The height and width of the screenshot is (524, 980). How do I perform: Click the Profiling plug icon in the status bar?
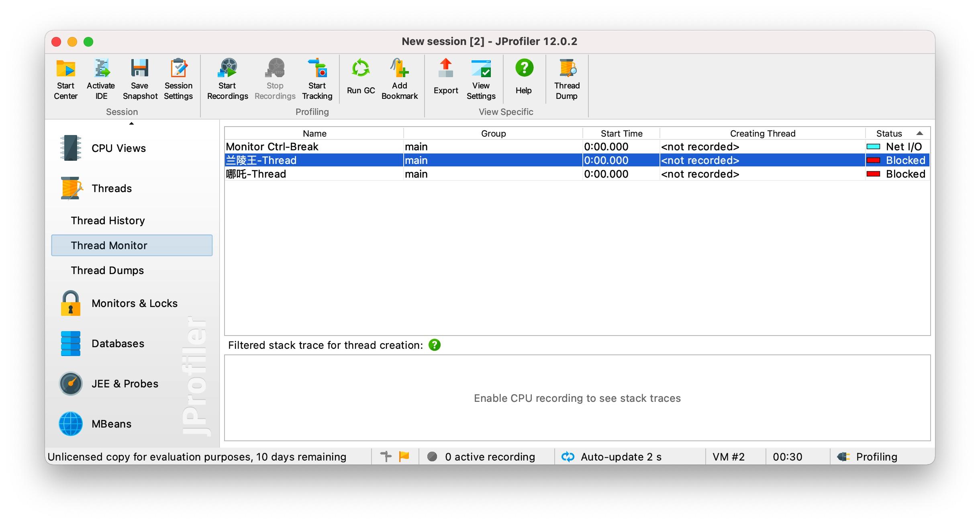(843, 456)
